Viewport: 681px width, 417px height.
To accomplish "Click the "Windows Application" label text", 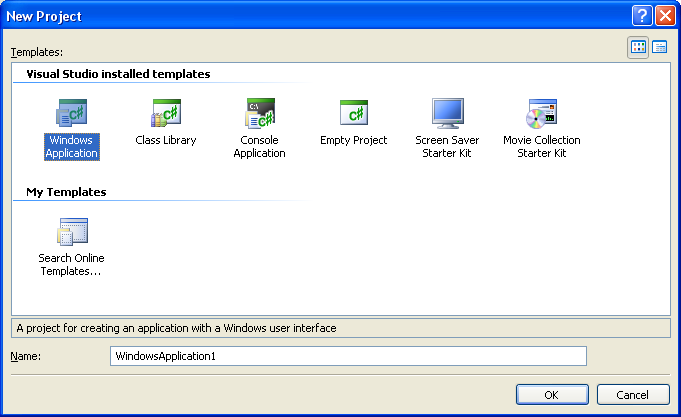I will (x=72, y=147).
